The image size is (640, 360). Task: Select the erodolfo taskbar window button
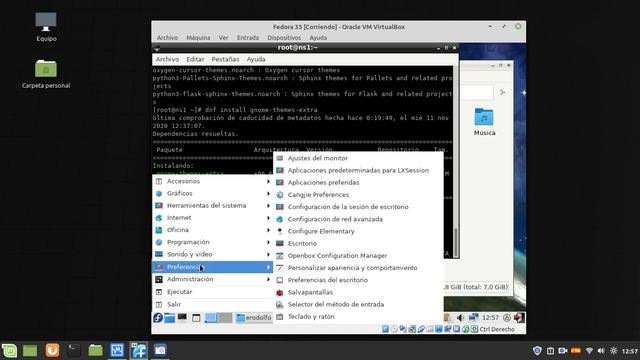click(254, 318)
